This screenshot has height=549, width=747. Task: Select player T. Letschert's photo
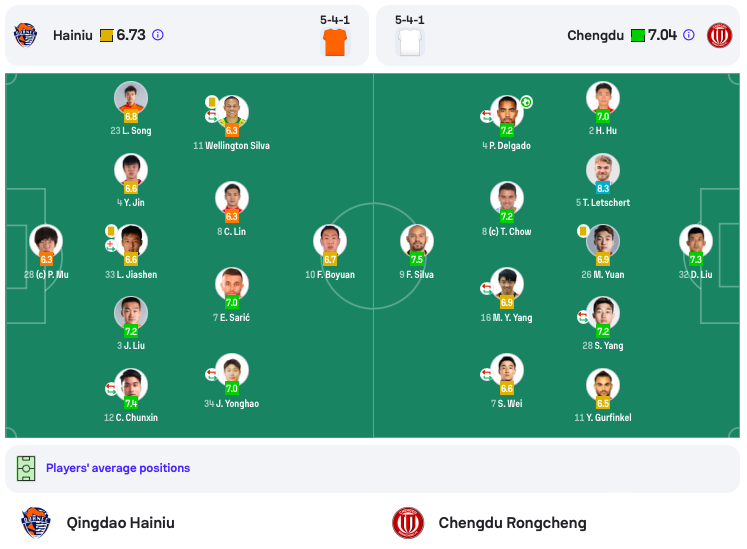click(603, 169)
